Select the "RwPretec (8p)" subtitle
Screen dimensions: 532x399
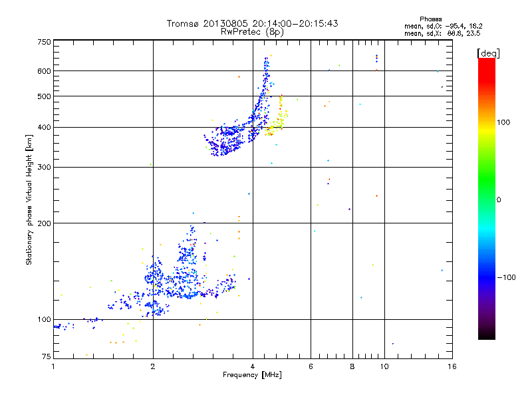[x=252, y=32]
